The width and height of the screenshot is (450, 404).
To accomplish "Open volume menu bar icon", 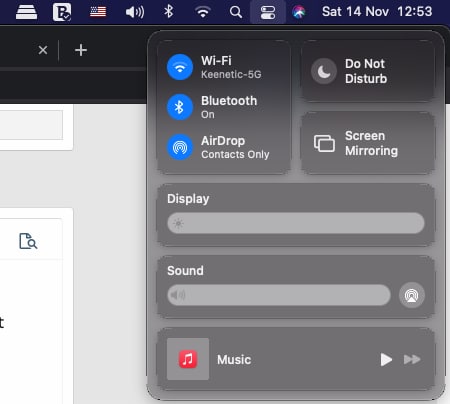I will pos(135,12).
